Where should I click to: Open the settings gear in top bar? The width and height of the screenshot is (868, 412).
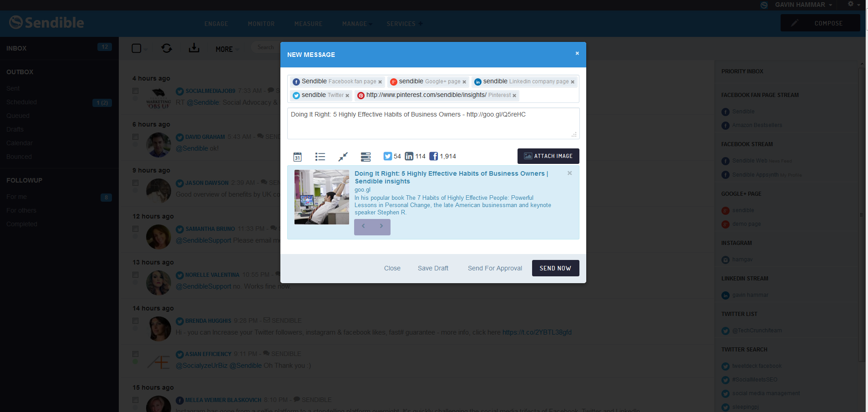851,4
